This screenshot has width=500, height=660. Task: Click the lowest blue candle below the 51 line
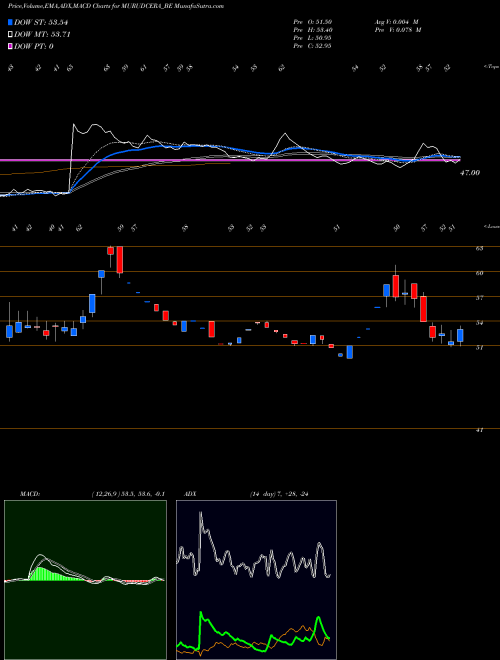tap(349, 352)
